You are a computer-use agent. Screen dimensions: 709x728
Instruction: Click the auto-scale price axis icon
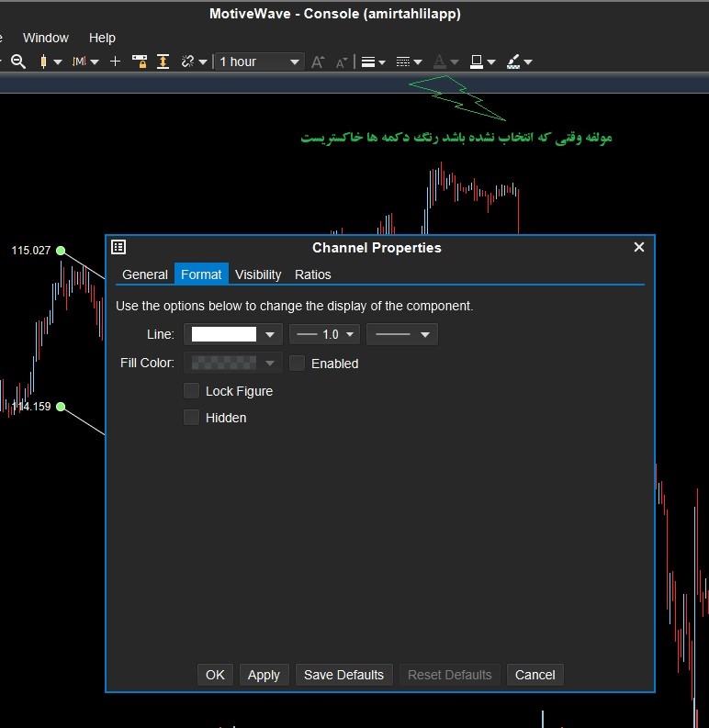[x=163, y=62]
